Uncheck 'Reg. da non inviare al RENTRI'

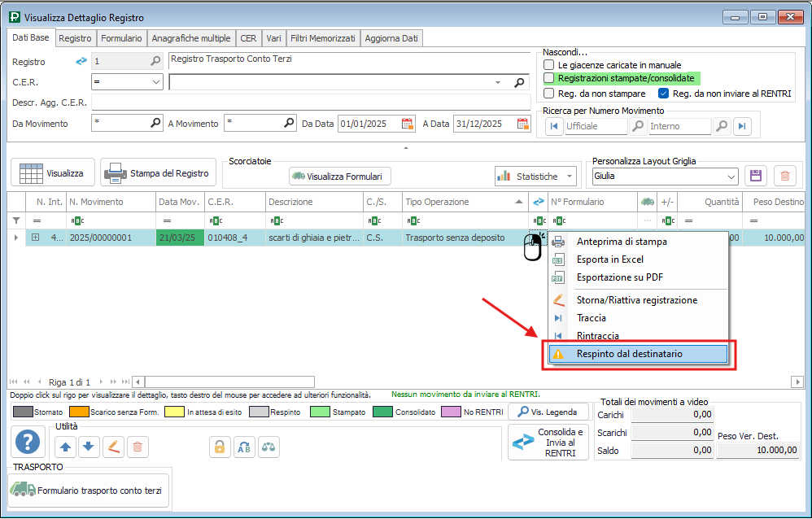coord(663,94)
